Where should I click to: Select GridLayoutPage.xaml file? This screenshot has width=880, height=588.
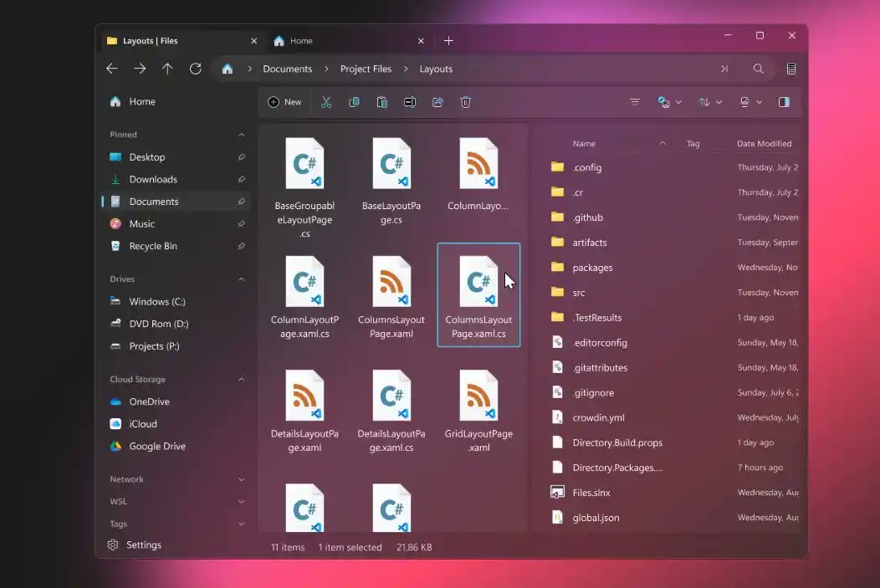(478, 411)
